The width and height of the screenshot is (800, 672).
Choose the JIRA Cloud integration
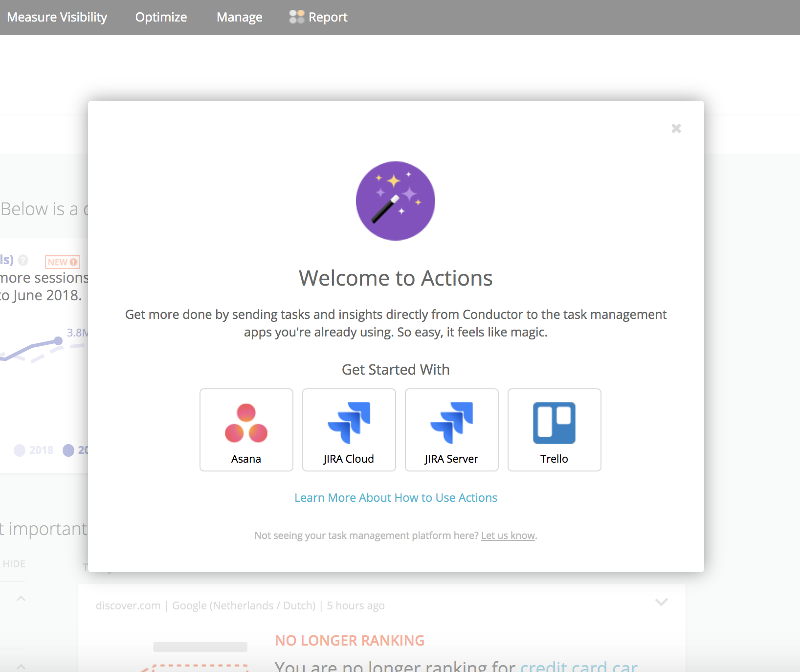[x=349, y=430]
